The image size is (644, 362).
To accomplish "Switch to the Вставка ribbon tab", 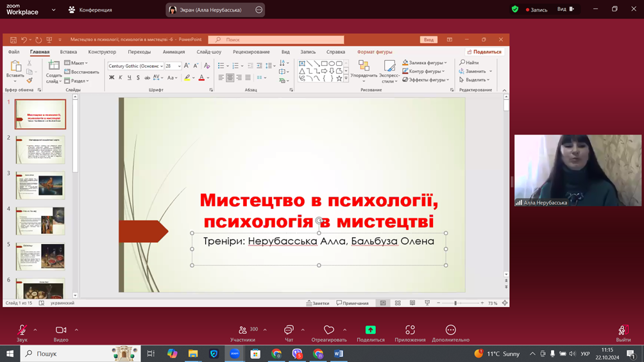I will tap(68, 52).
